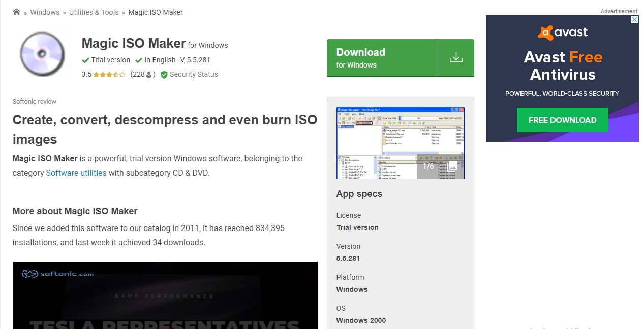Open the (228) user reviews count
This screenshot has width=644, height=329.
tap(143, 74)
